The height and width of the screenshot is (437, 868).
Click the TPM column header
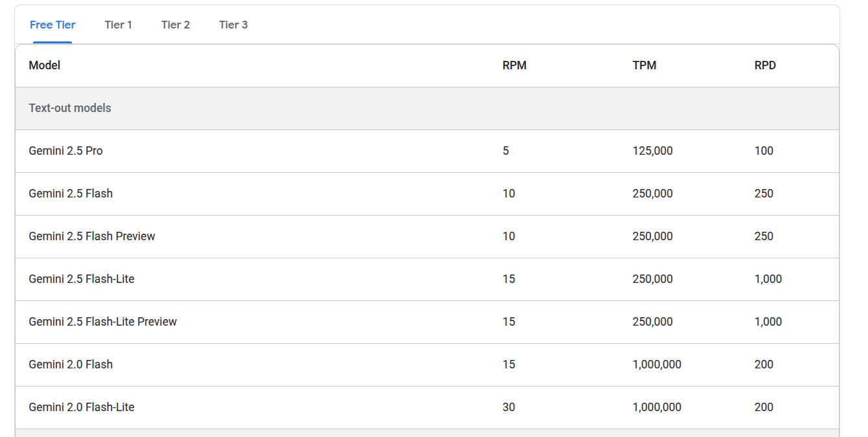click(644, 65)
